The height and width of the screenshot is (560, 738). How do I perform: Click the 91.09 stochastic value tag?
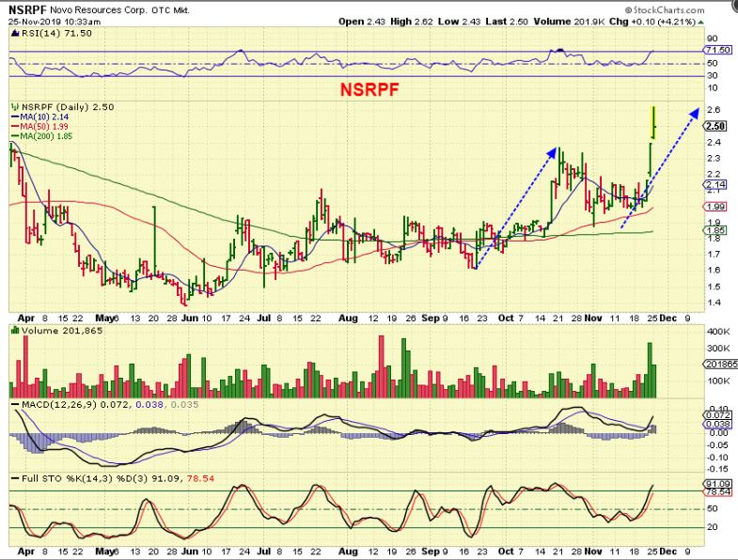point(717,484)
